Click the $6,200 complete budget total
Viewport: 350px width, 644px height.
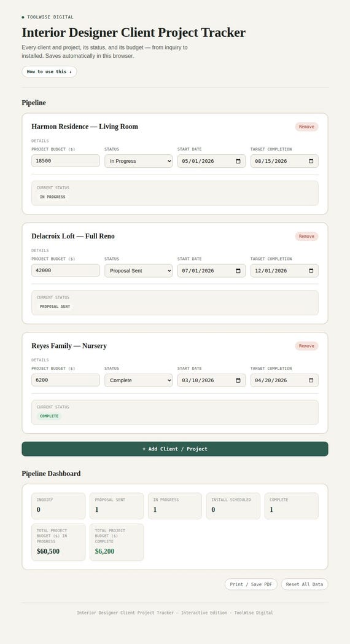pos(104,551)
